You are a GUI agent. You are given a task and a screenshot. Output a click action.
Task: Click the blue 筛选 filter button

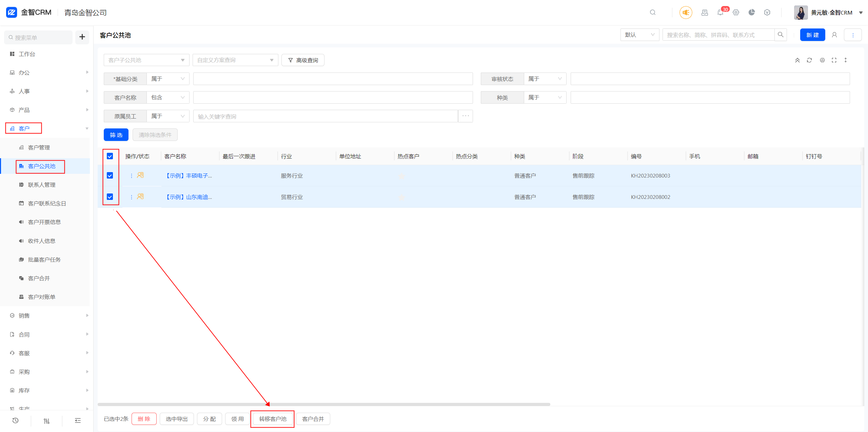[116, 135]
